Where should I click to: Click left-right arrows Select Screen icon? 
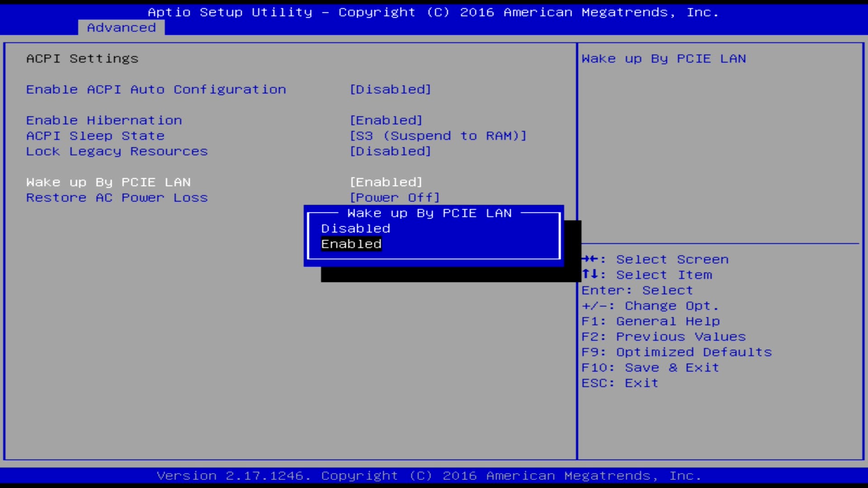590,259
